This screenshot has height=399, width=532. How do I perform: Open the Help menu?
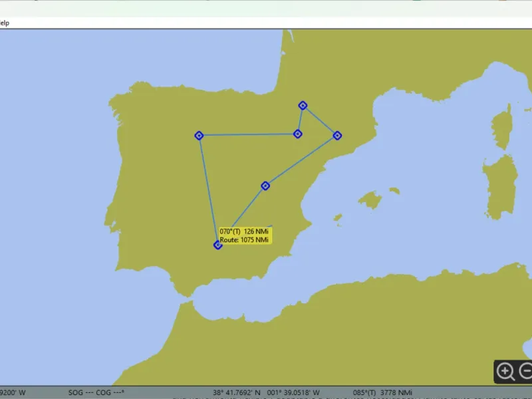[x=4, y=23]
